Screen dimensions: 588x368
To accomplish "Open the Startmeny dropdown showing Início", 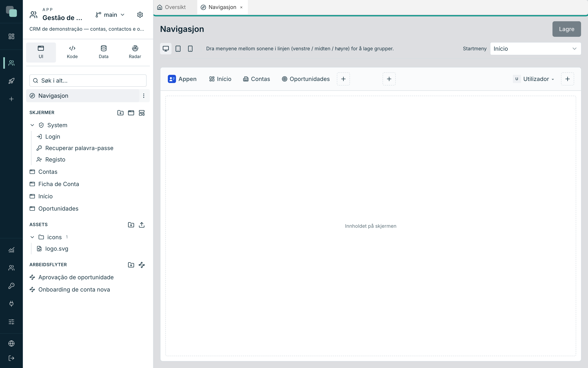I will click(x=536, y=49).
